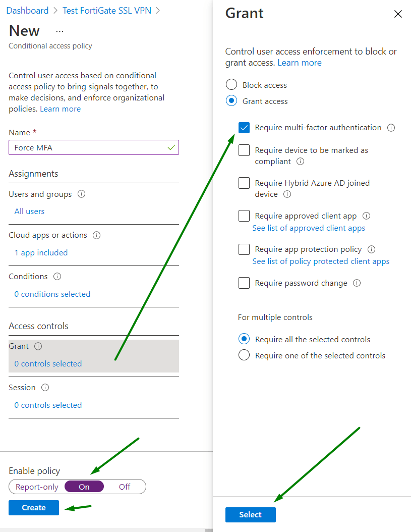411x532 pixels.
Task: Click info icon beside Grant label
Action: pyautogui.click(x=38, y=346)
